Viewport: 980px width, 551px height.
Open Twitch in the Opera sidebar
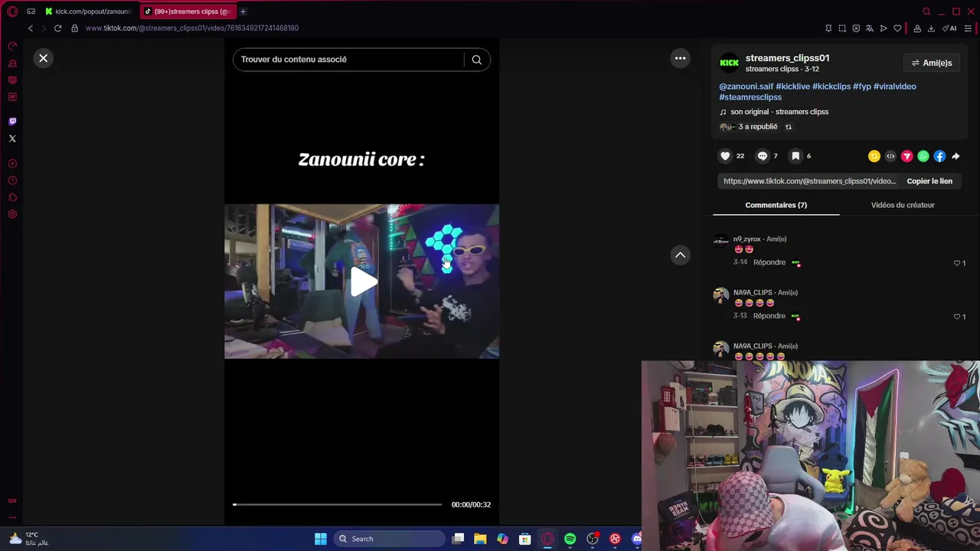[12, 122]
